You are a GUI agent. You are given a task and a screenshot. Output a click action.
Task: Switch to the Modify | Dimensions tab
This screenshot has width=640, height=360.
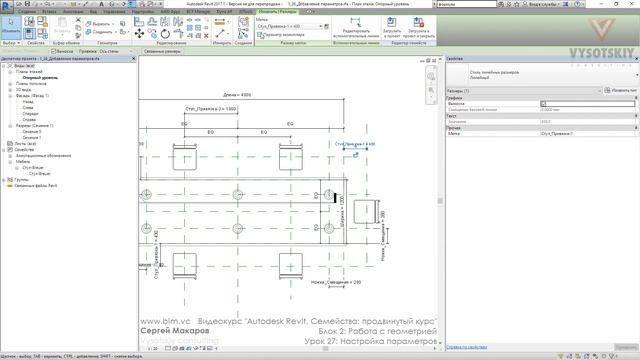[x=278, y=12]
